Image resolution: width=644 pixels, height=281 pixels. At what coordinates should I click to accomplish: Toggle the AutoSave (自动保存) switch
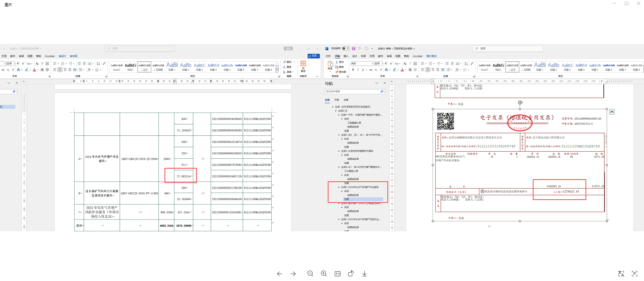point(346,48)
